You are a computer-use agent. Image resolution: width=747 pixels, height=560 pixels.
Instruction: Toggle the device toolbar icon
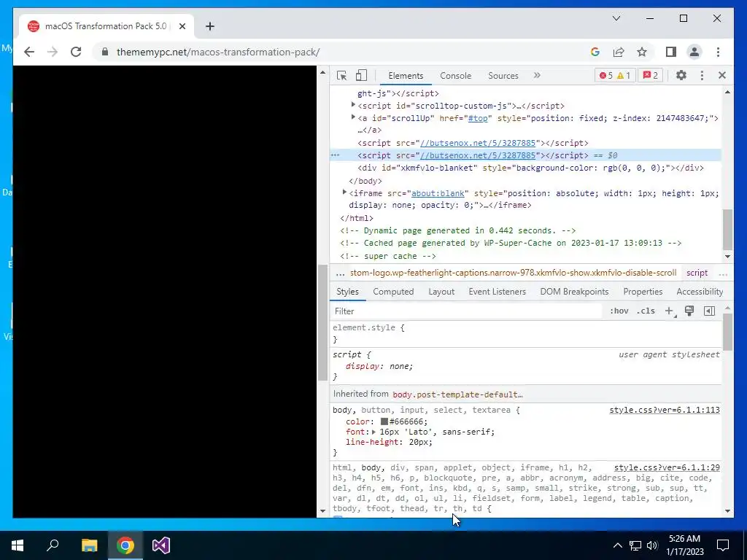362,75
